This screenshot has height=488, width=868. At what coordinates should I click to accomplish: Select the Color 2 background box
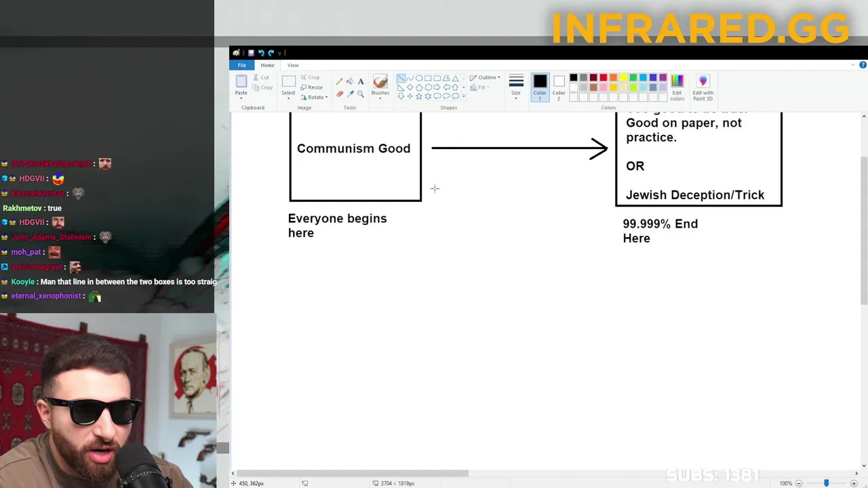pos(559,87)
